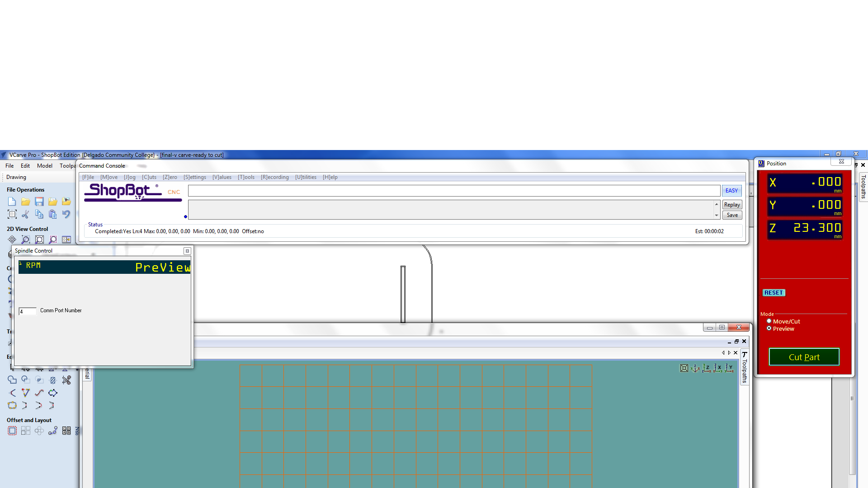This screenshot has height=488, width=868.
Task: Zoom to fit icon in 3D view
Action: [684, 368]
